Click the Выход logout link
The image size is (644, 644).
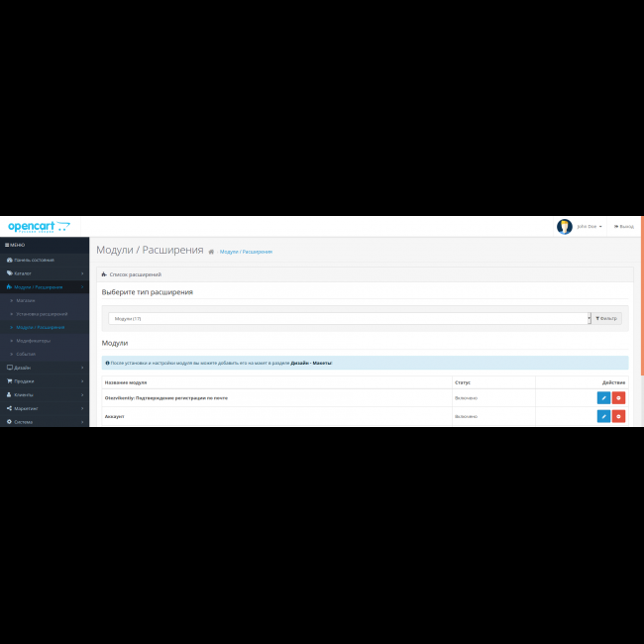[624, 227]
